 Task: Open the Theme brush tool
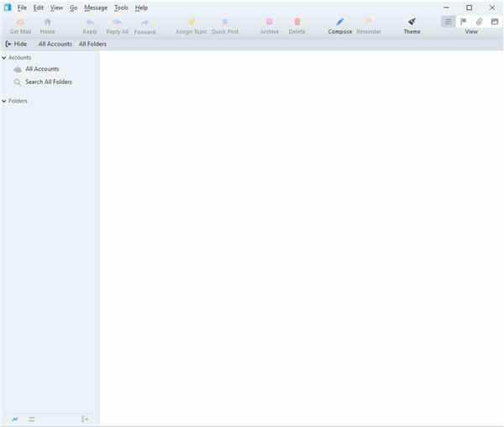[412, 22]
